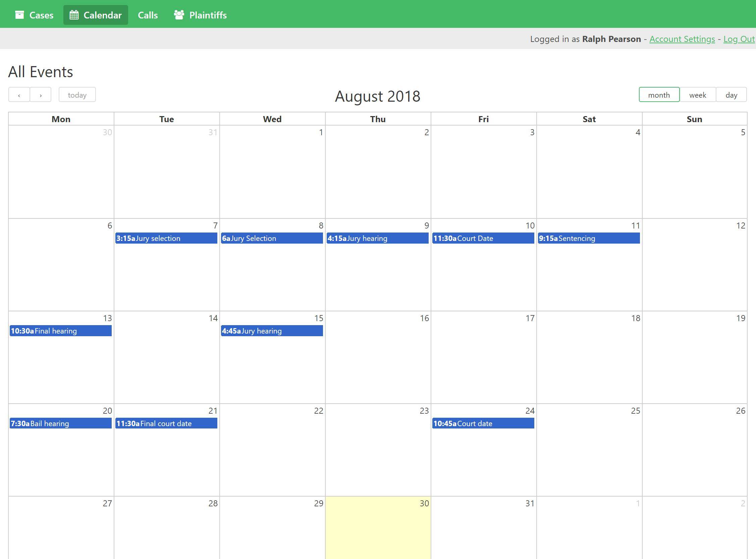756x559 pixels.
Task: Click the Log Out link
Action: [739, 38]
